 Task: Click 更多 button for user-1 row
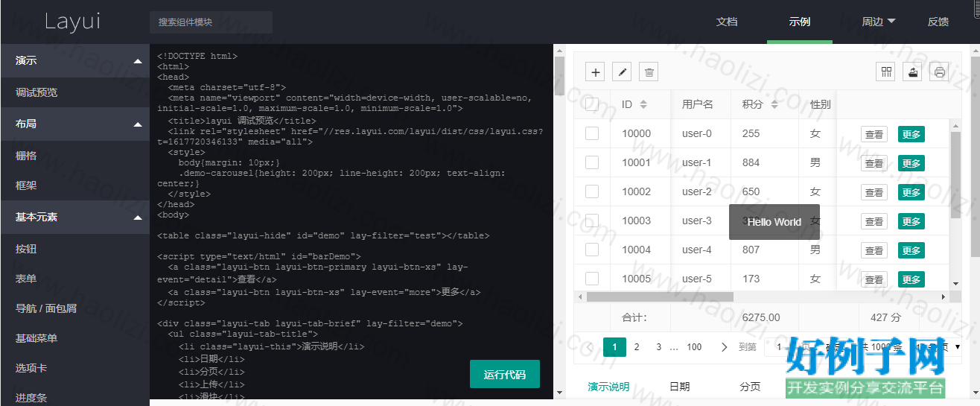pos(911,163)
